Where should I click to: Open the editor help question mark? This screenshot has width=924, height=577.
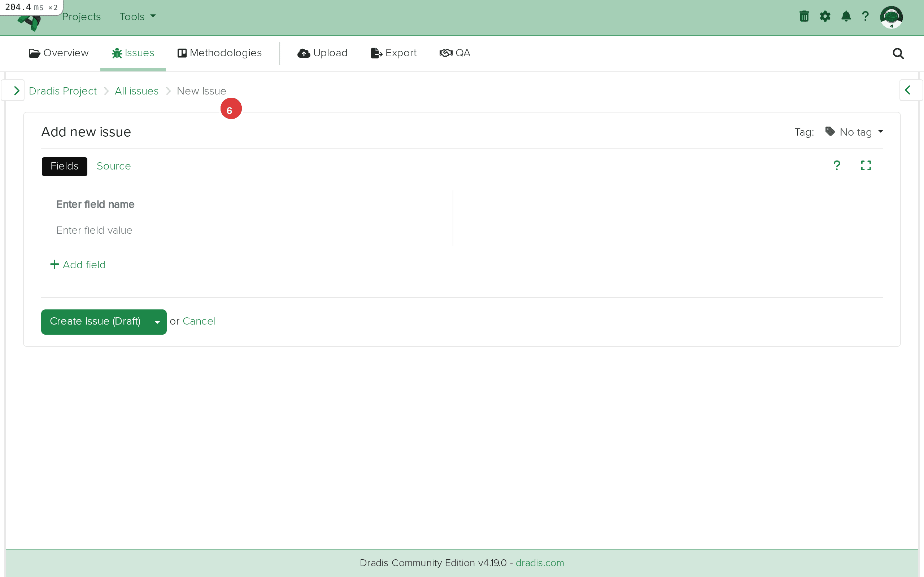coord(837,165)
